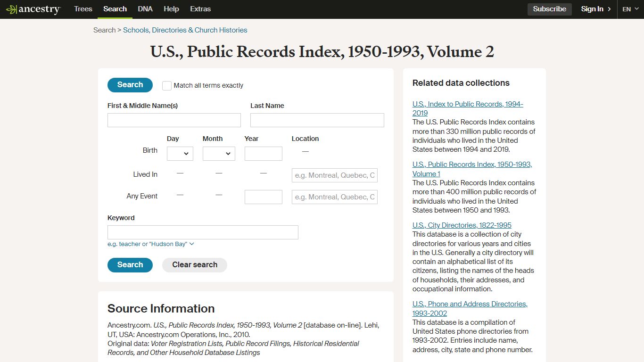
Task: Click the Search breadcrumb text
Action: pyautogui.click(x=104, y=30)
